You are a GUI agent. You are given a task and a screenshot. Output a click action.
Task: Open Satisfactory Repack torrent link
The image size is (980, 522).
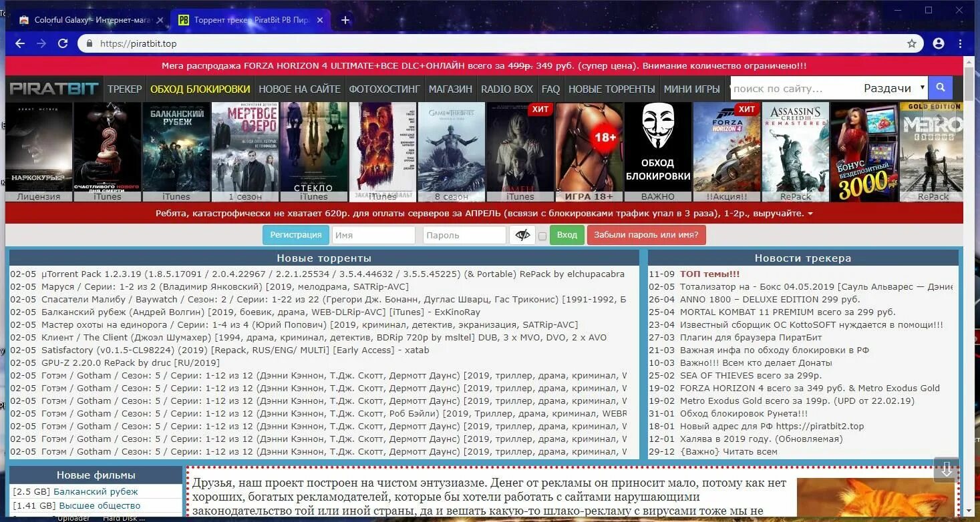235,350
